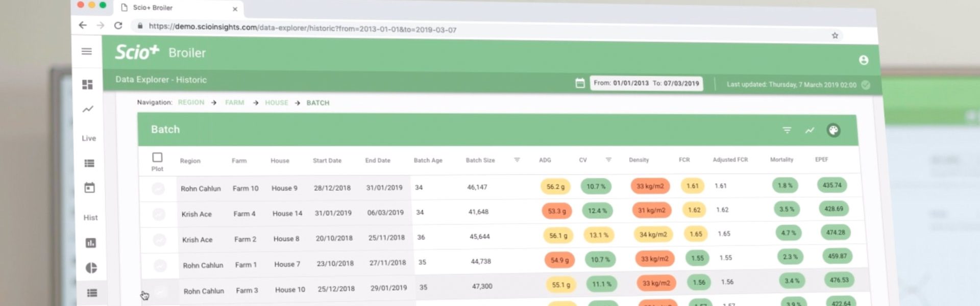Viewport: 980px width, 306px height.
Task: Navigate to HOUSE breadcrumb
Action: click(x=277, y=103)
